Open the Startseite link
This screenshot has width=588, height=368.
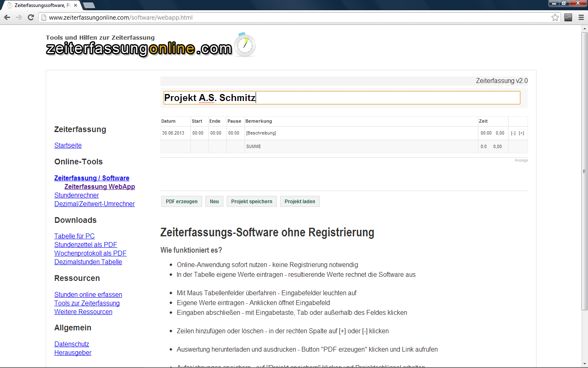pos(68,145)
